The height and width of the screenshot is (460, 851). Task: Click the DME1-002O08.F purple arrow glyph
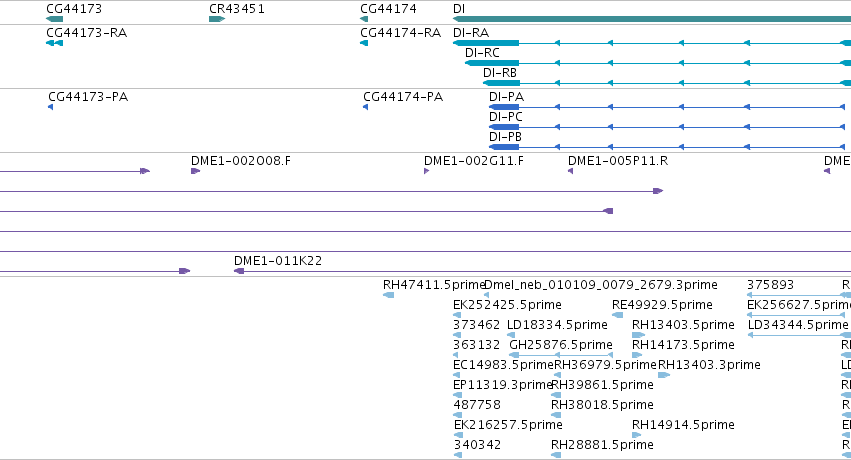click(195, 171)
